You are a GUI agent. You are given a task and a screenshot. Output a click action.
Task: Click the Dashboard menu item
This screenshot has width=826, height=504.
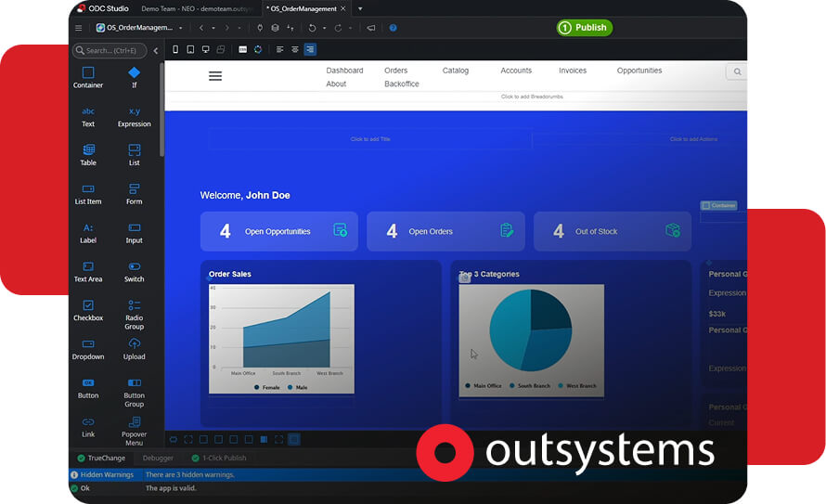[344, 71]
